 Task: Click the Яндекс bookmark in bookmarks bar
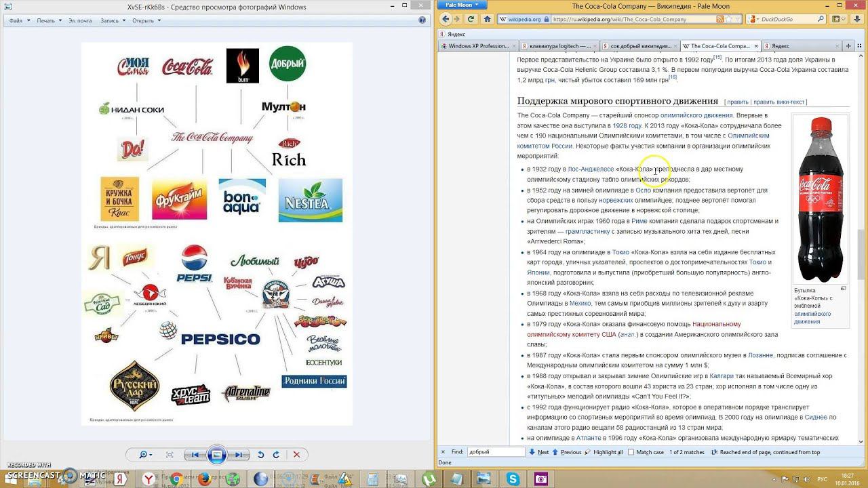click(451, 33)
